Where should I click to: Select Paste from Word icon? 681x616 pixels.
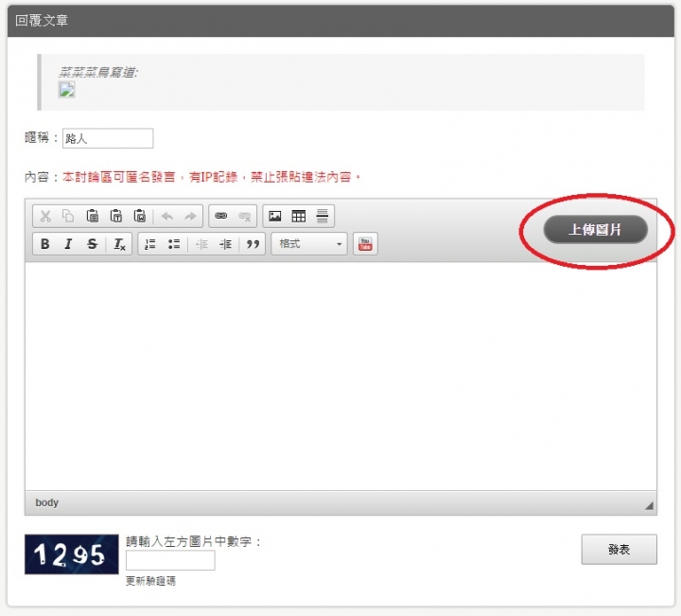coord(140,216)
